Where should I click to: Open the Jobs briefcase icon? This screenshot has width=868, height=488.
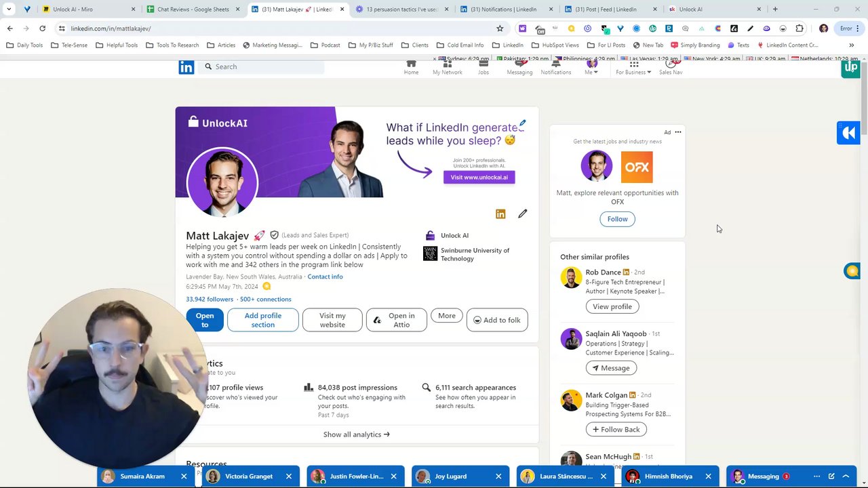(x=484, y=66)
